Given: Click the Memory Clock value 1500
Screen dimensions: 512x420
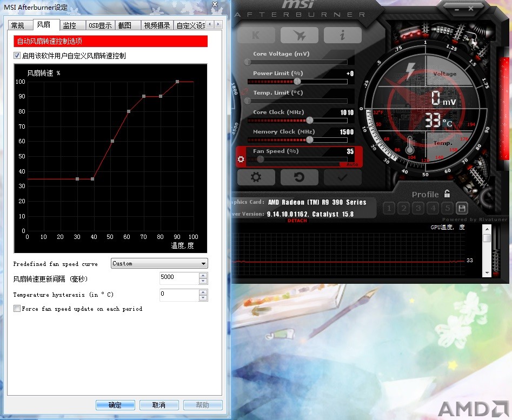Looking at the screenshot, I should pyautogui.click(x=347, y=132).
